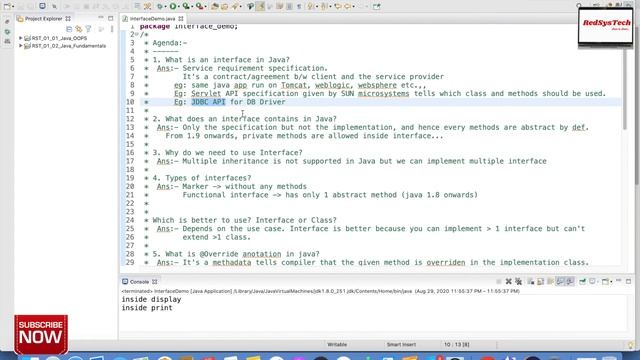This screenshot has height=360, width=640.
Task: Select RST_01_01_Java_OOPS project
Action: click(x=59, y=38)
